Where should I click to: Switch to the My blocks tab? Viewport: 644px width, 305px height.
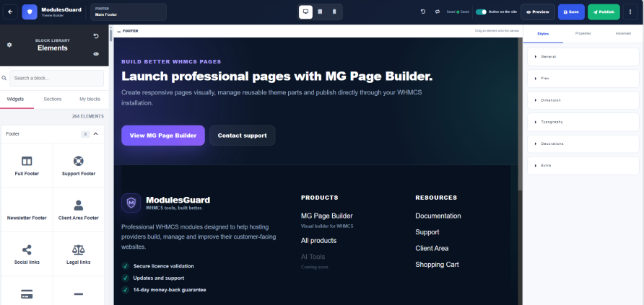[x=90, y=100]
